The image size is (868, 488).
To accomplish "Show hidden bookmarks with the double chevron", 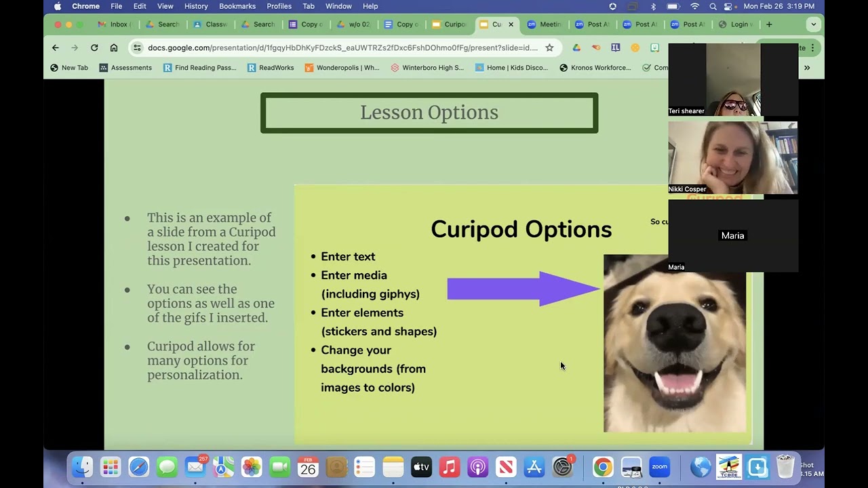I will 807,68.
